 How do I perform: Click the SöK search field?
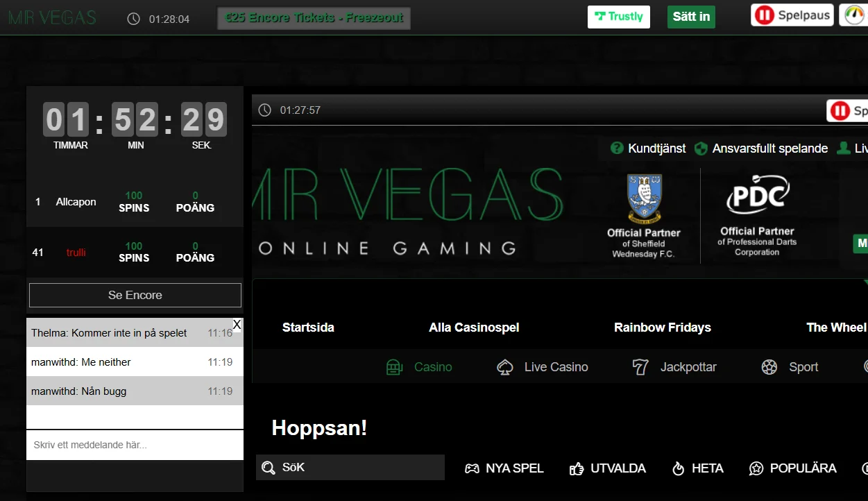[350, 468]
